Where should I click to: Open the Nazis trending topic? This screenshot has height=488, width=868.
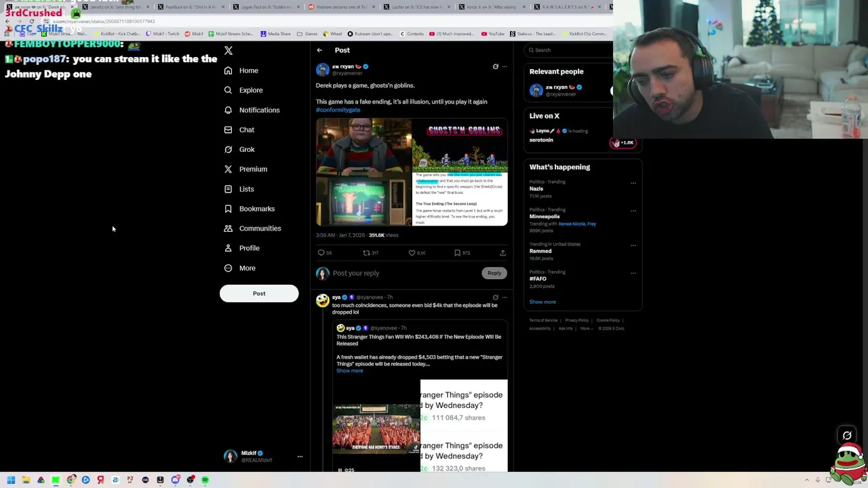(x=536, y=189)
